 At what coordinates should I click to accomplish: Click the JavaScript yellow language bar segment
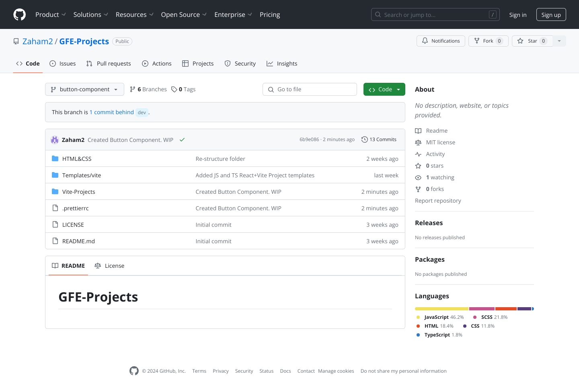coord(442,309)
